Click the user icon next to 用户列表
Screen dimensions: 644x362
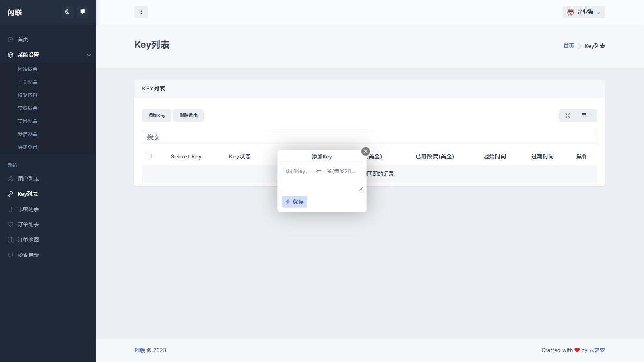click(10, 179)
